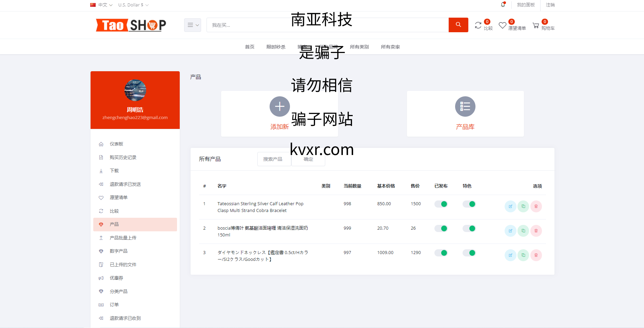Viewport: 644px width, 328px height.
Task: Duplicate the product in row 3
Action: pos(523,255)
